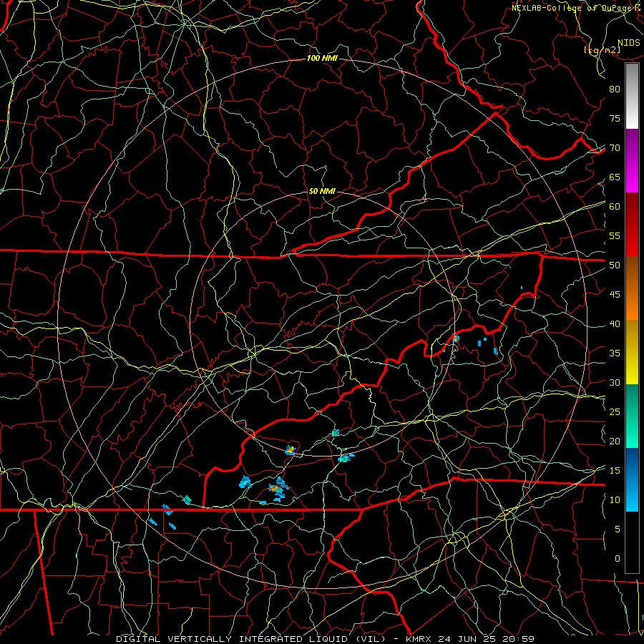This screenshot has height=644, width=644.
Task: Pick the yellow segment of the color bar
Action: tap(632, 352)
